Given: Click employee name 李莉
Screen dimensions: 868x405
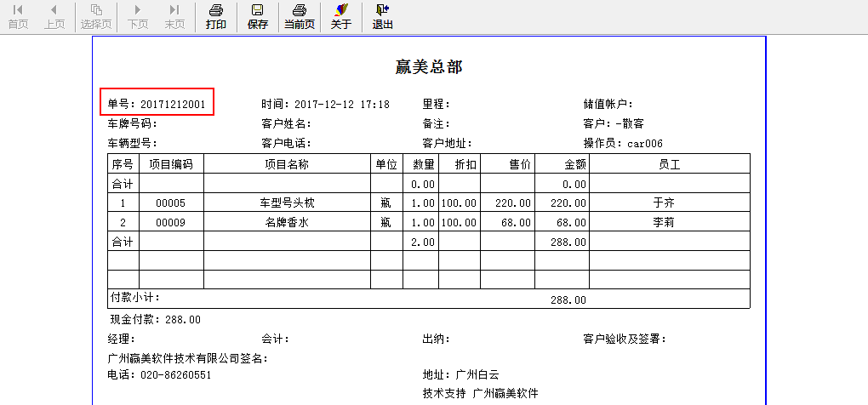Looking at the screenshot, I should [x=669, y=223].
